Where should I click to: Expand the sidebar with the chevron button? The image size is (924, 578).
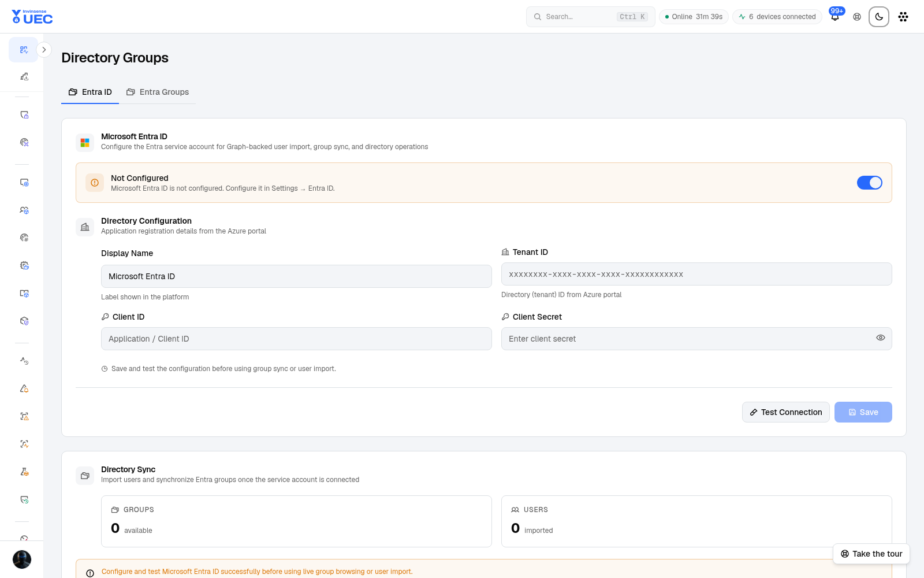click(x=44, y=50)
